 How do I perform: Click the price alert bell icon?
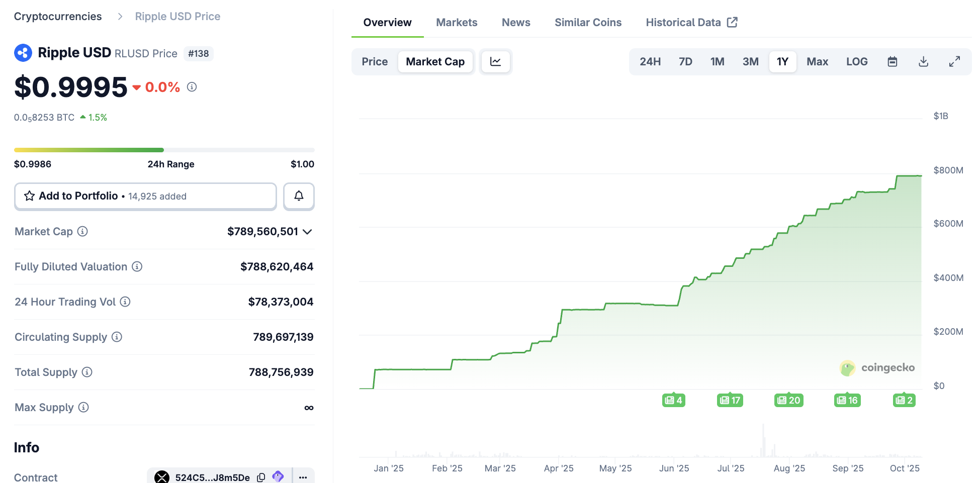[299, 196]
